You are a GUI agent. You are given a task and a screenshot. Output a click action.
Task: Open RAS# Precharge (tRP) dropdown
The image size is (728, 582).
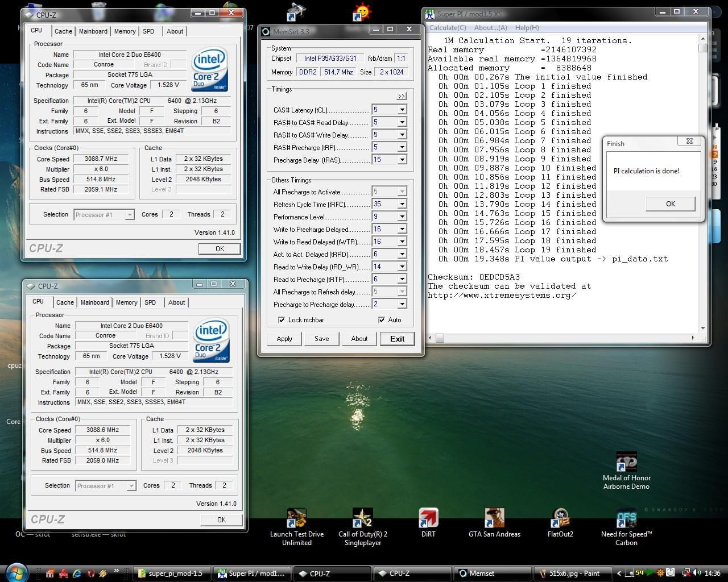coord(402,147)
